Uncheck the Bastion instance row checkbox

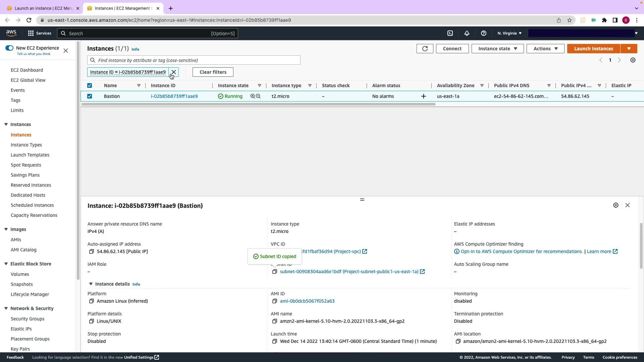point(90,96)
